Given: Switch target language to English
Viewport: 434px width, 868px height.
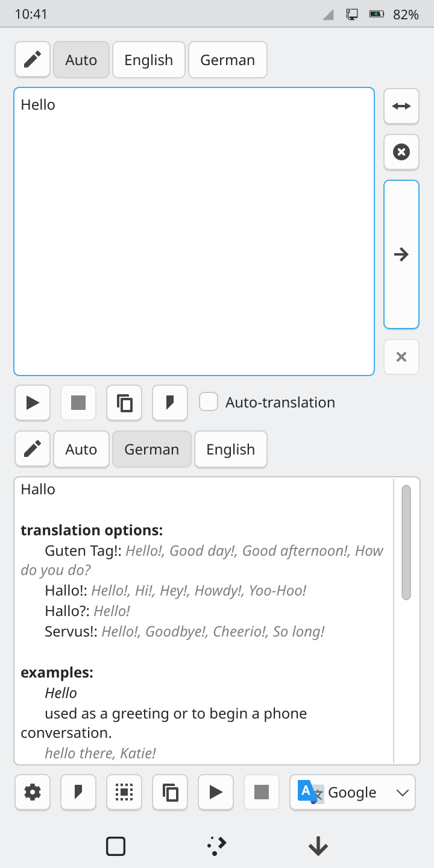Looking at the screenshot, I should (230, 449).
